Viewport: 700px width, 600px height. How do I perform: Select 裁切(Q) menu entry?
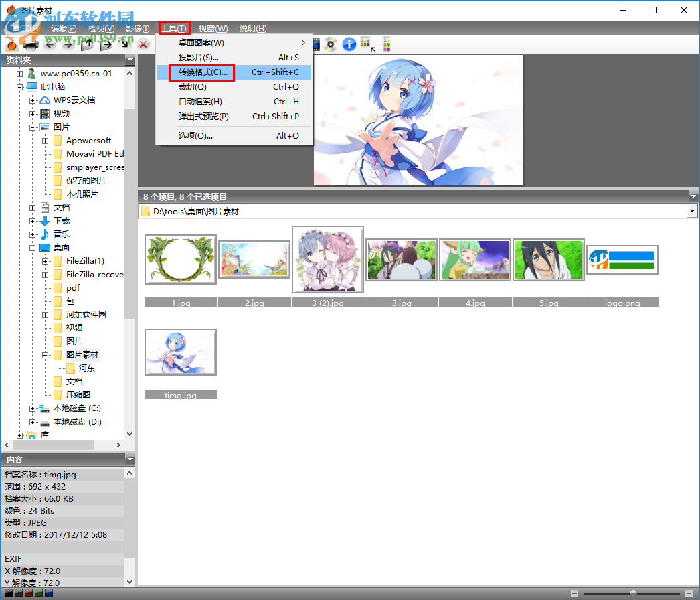[193, 87]
